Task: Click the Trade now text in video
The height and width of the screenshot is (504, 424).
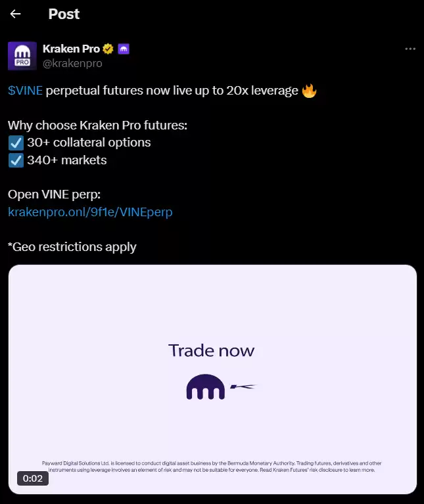Action: [x=211, y=350]
